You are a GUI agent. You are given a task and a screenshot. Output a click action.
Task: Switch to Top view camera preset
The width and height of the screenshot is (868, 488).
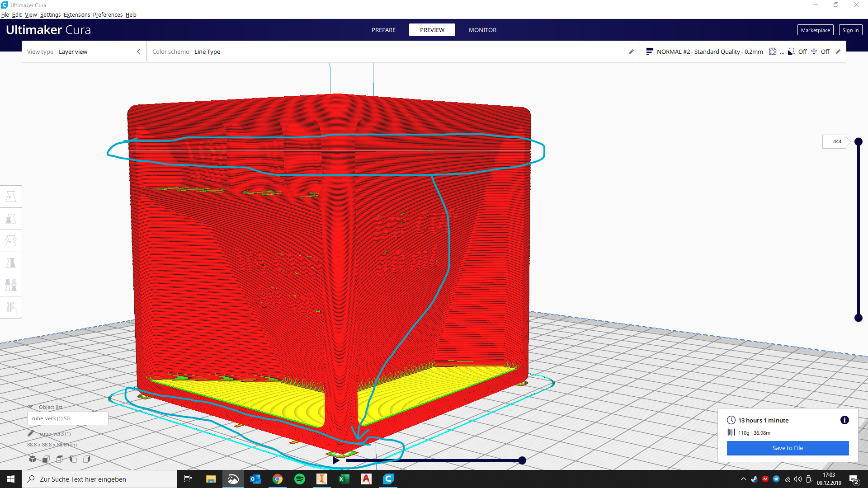59,459
